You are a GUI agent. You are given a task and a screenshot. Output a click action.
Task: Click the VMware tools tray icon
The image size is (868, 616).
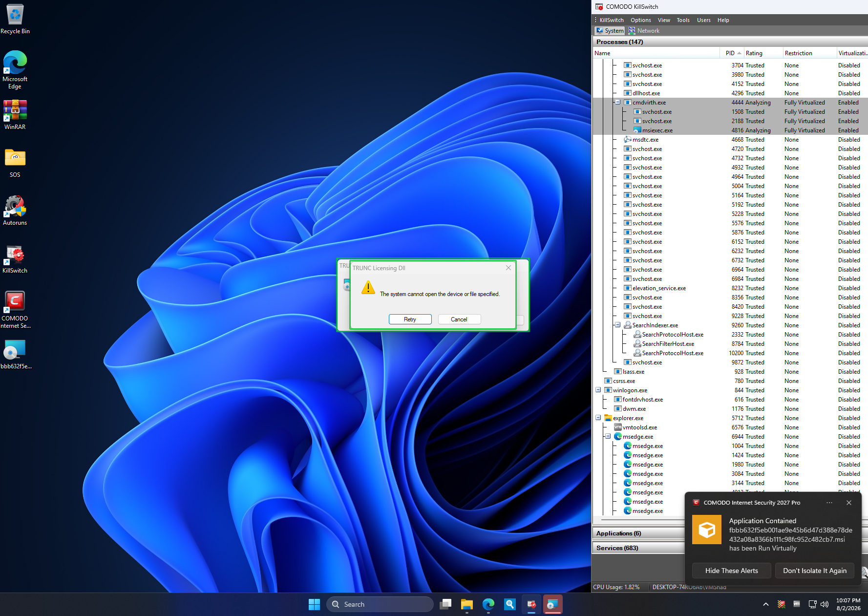pyautogui.click(x=797, y=604)
